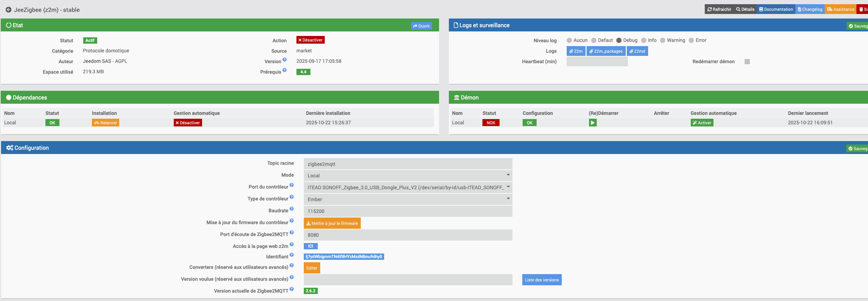Click the back arrow next to JeeZigbee
Image resolution: width=868 pixels, height=301 pixels.
pos(8,10)
